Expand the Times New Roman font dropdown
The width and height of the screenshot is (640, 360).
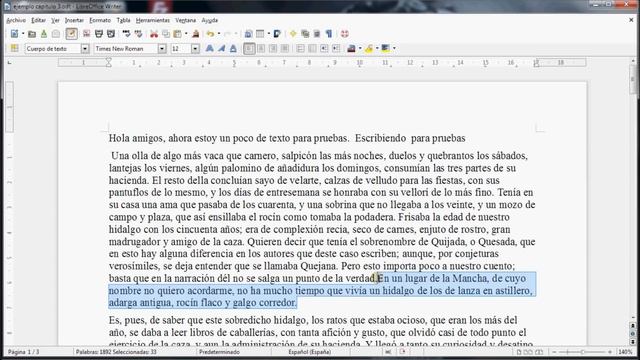click(x=162, y=49)
